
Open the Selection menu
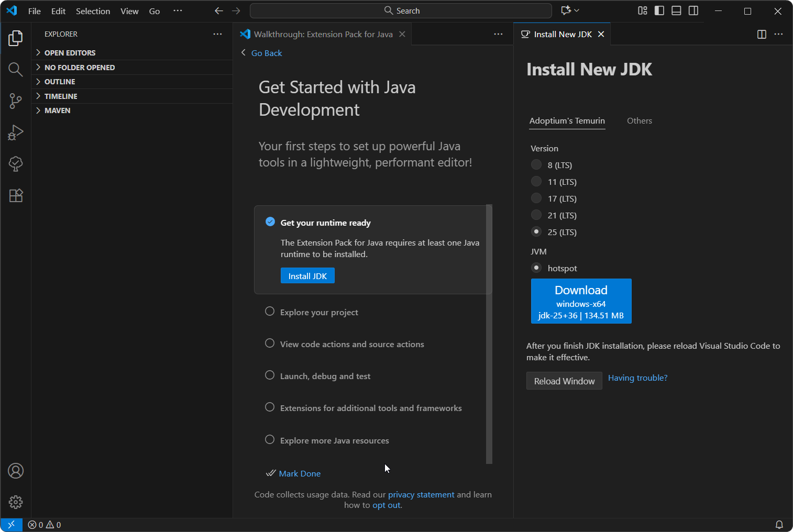(93, 10)
